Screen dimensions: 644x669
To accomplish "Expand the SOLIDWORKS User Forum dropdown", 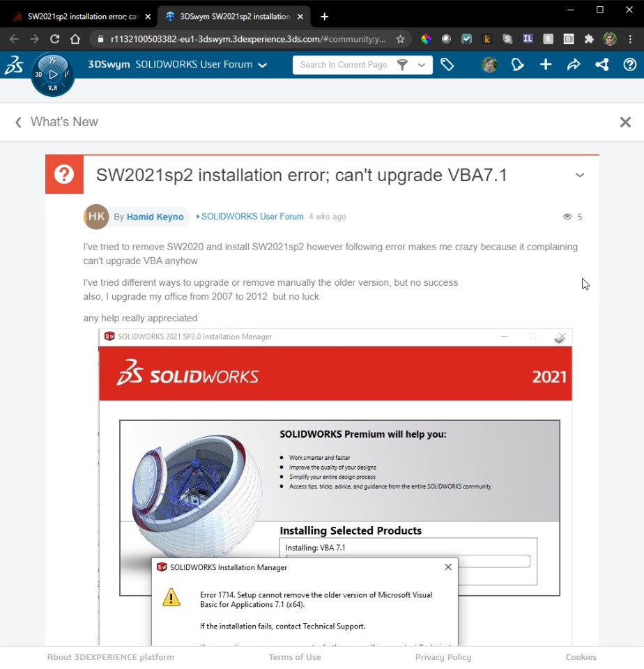I will (x=263, y=66).
